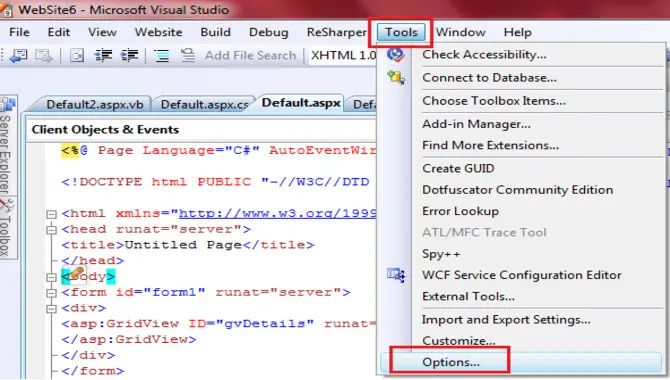Viewport: 670px width, 380px height.
Task: Click the Add File Search toolbar item
Action: (x=250, y=56)
